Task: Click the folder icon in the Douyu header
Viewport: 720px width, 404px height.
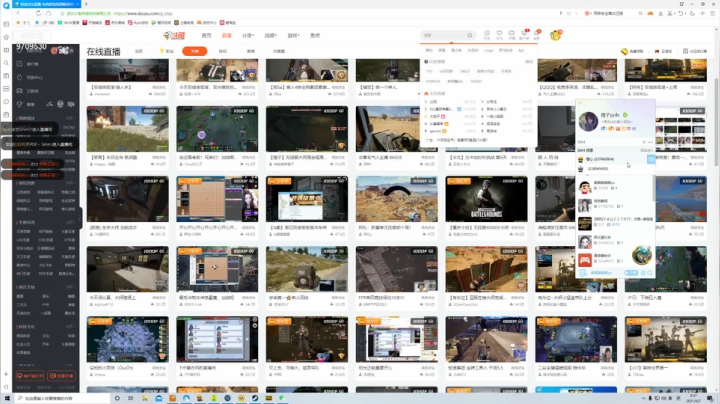Action: [511, 34]
